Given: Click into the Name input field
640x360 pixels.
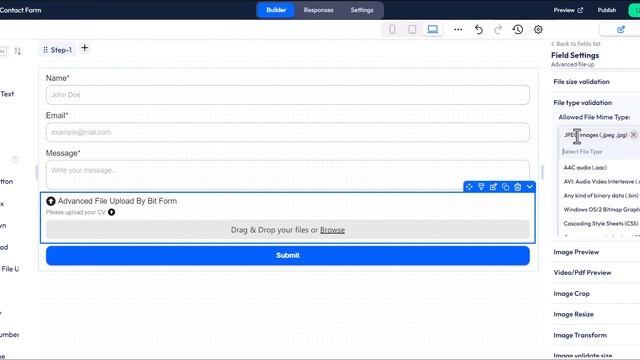Looking at the screenshot, I should 288,95.
